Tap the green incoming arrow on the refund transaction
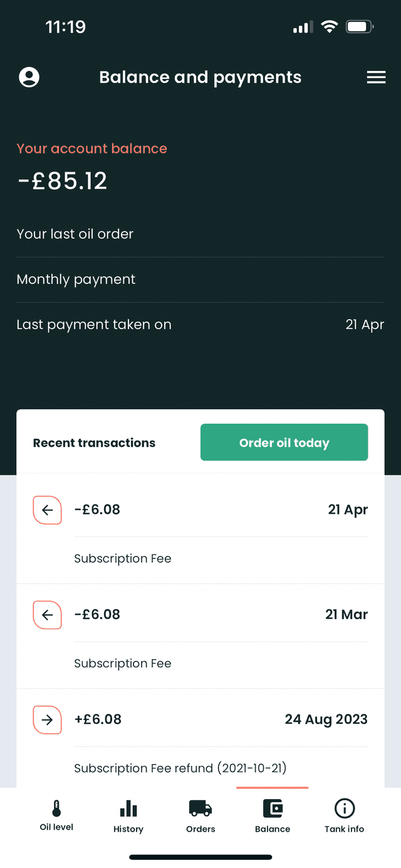401x868 pixels. pos(47,719)
